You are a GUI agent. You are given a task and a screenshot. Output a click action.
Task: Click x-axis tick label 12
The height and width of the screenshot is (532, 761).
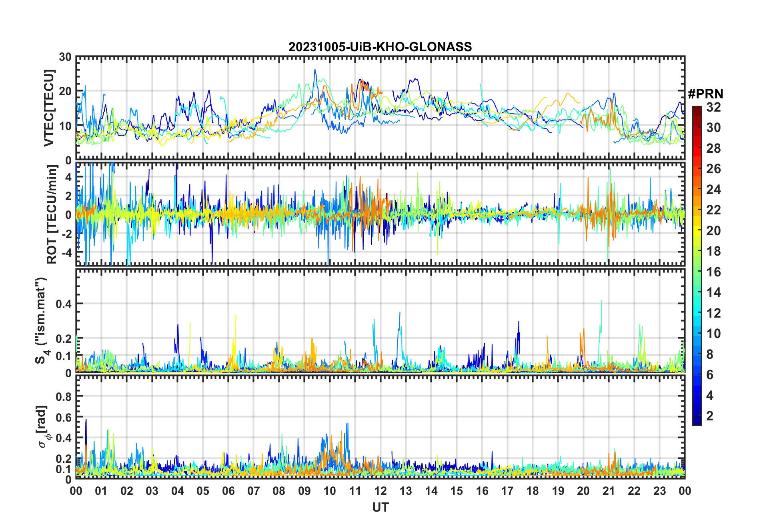[380, 491]
